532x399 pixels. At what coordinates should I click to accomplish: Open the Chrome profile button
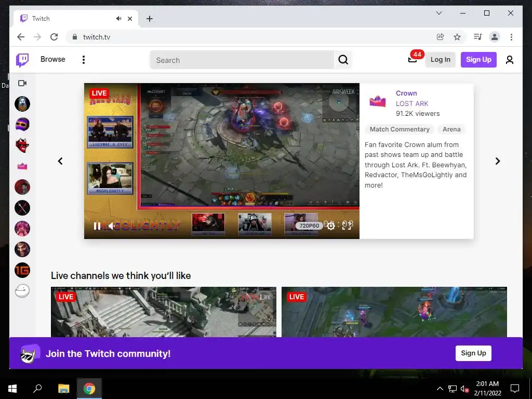pos(495,37)
